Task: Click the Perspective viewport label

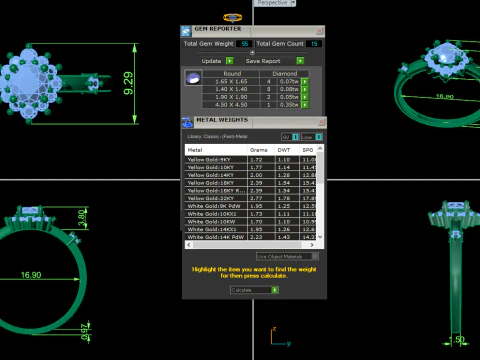Action: click(x=272, y=3)
